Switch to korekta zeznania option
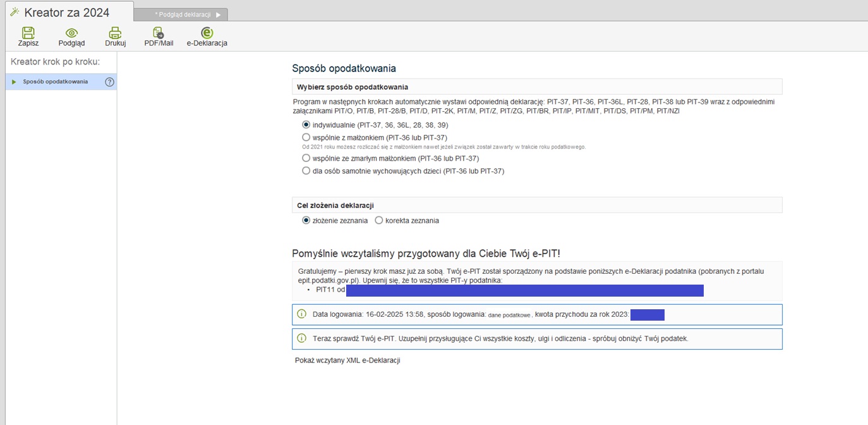The width and height of the screenshot is (868, 425). [x=379, y=221]
